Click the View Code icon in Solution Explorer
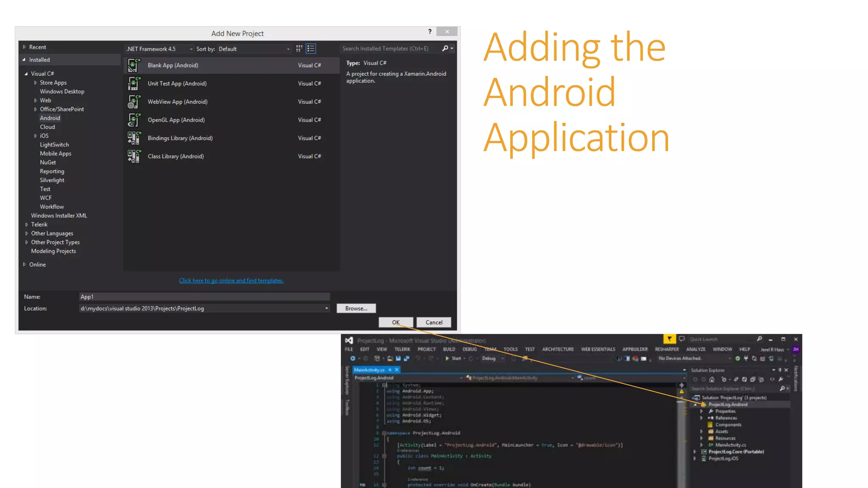868x488 pixels. tap(772, 380)
